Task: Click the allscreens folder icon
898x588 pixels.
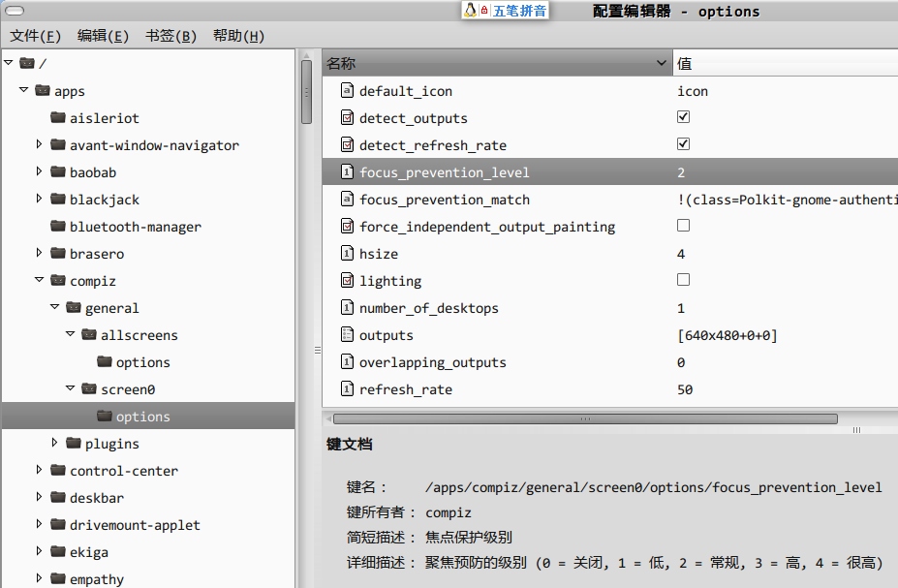Action: pyautogui.click(x=89, y=334)
